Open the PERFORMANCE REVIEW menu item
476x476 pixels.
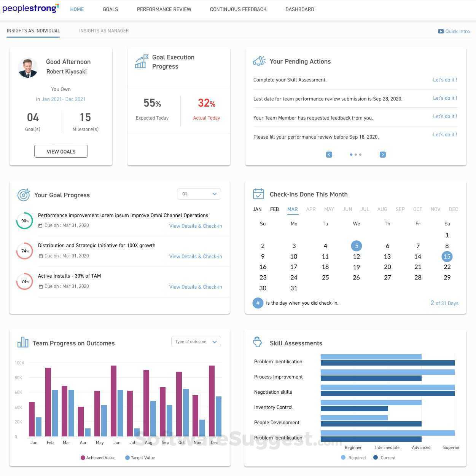tap(164, 9)
